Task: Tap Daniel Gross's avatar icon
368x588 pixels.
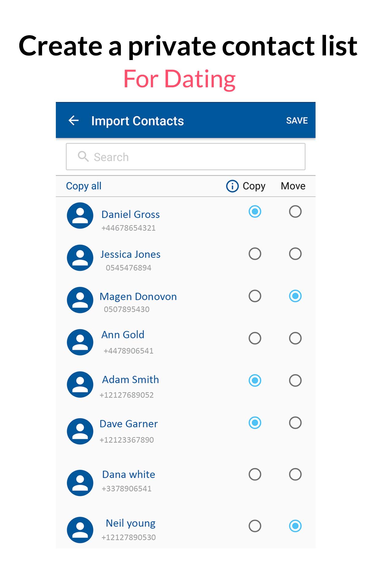Action: [x=80, y=215]
